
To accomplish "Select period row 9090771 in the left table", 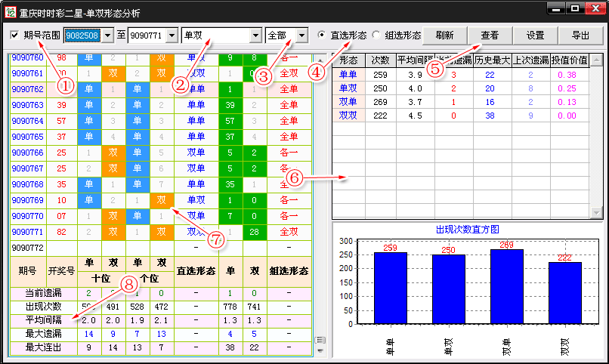I will 27,232.
